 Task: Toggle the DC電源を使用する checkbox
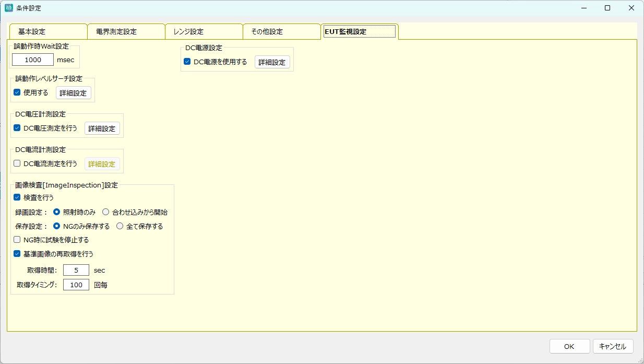coord(187,62)
